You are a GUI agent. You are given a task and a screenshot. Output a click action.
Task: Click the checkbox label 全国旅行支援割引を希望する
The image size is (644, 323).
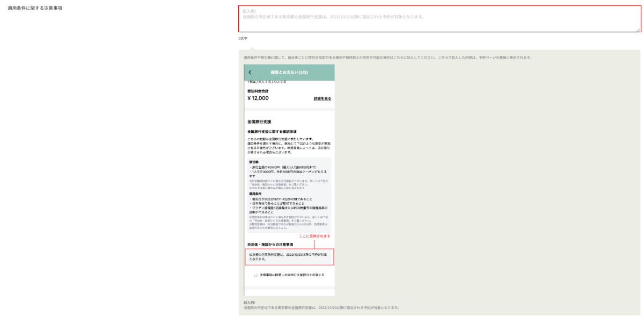click(292, 275)
